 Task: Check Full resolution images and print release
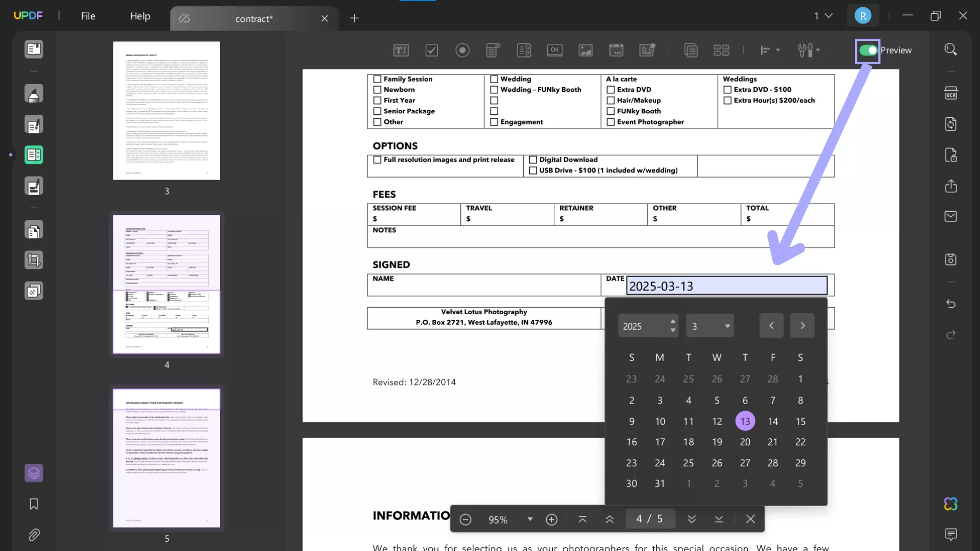pyautogui.click(x=377, y=160)
